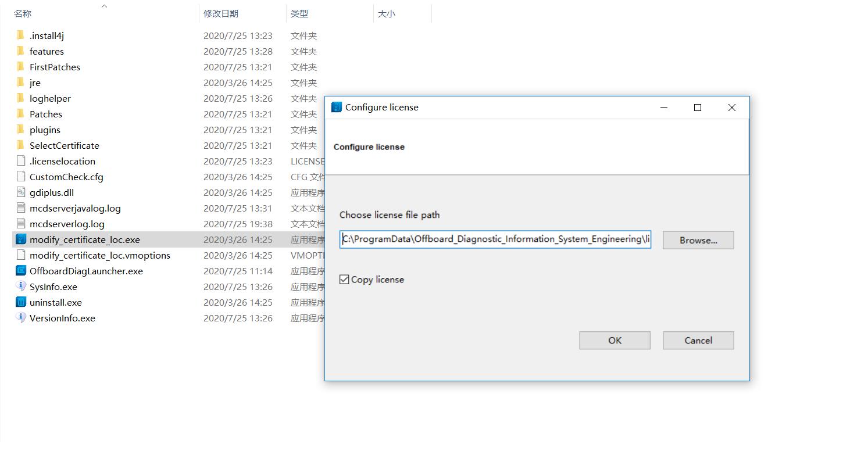
Task: Select the OffboardDiagLauncher.exe icon
Action: [21, 271]
